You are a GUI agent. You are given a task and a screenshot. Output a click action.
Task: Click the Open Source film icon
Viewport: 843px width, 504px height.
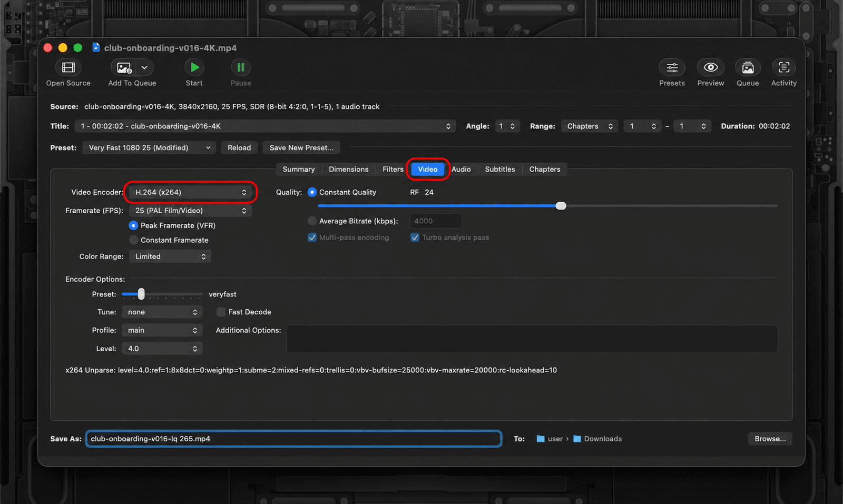click(x=68, y=67)
